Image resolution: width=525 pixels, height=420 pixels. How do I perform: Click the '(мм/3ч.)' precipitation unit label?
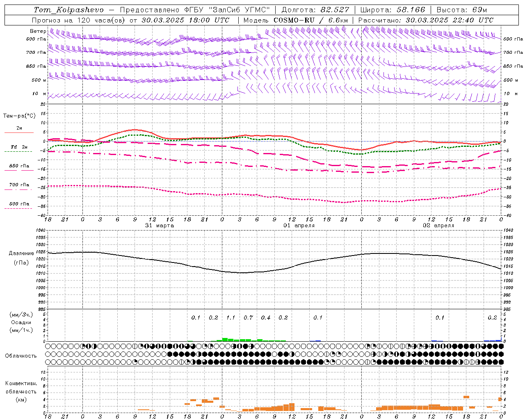point(21,315)
